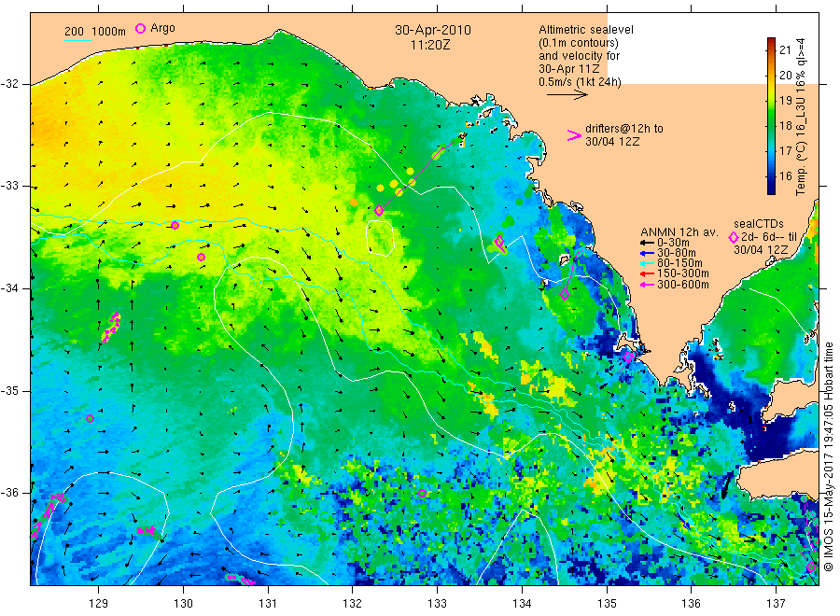Click longitude axis label 129
840x616 pixels.
coord(99,603)
